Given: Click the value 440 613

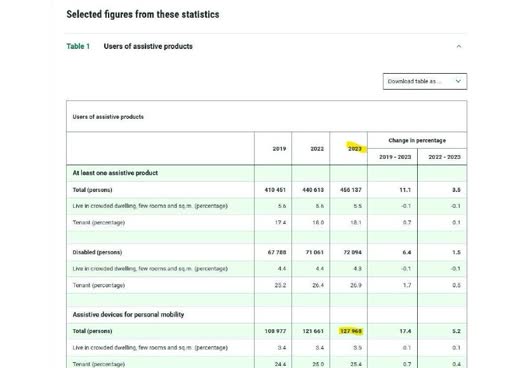Looking at the screenshot, I should [x=313, y=190].
